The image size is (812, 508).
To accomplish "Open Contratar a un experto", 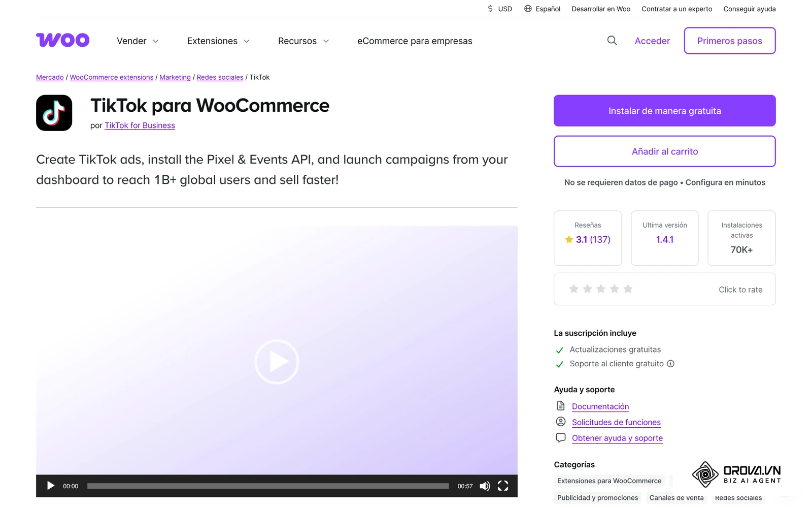I will coord(677,9).
